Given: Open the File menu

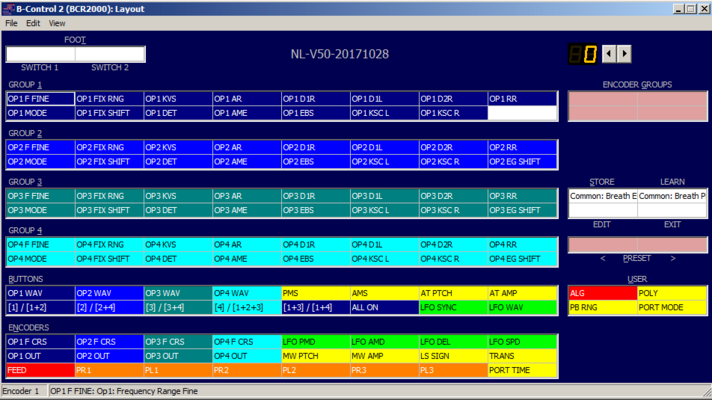Looking at the screenshot, I should coord(11,23).
